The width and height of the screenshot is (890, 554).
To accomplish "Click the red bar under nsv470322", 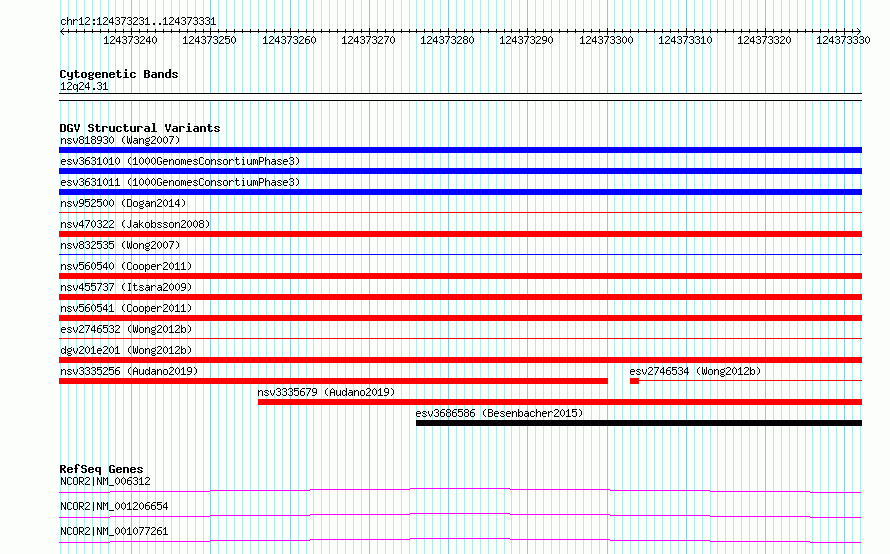I will click(x=460, y=234).
